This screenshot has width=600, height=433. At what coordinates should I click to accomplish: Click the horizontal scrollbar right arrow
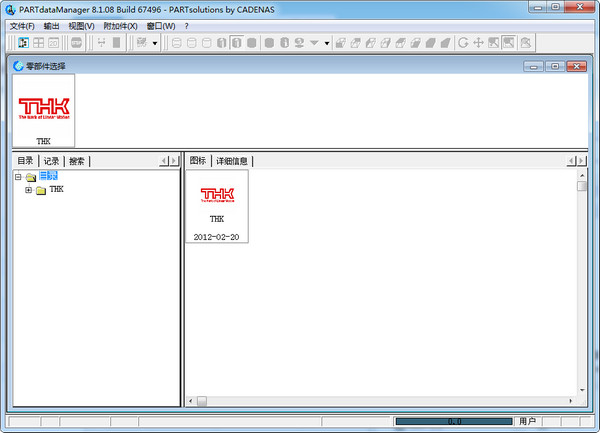click(571, 401)
